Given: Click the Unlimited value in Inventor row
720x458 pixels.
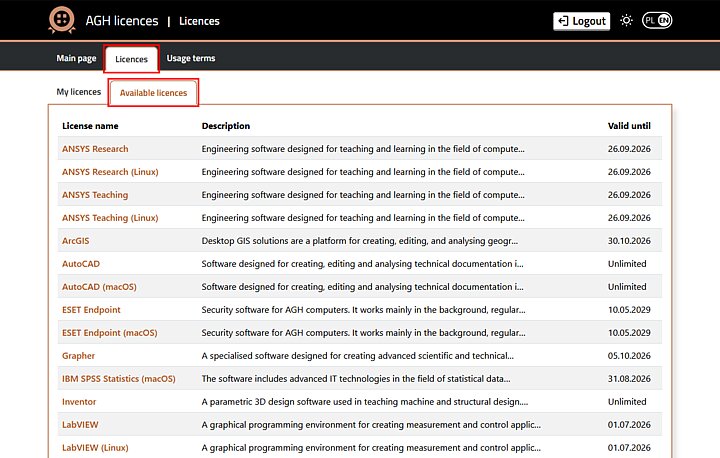Looking at the screenshot, I should [627, 401].
